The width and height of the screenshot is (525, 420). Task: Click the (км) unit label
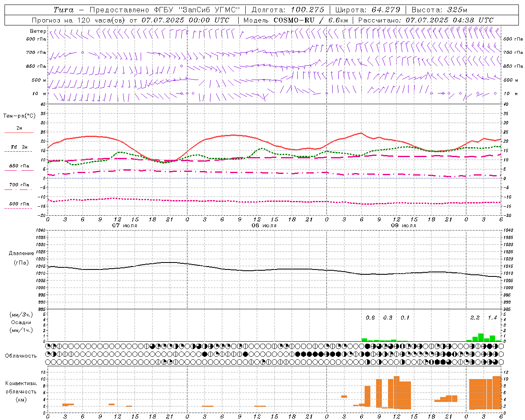[x=21, y=399]
